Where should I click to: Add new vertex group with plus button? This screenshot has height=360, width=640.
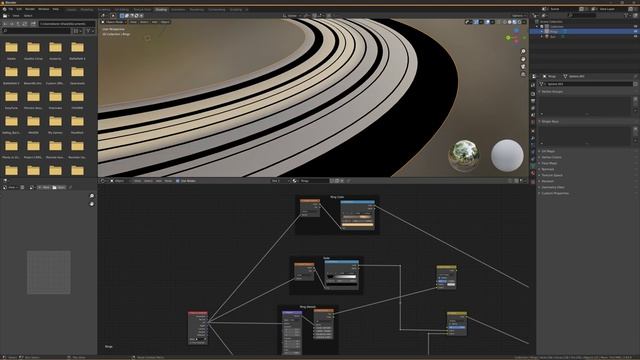pos(635,99)
